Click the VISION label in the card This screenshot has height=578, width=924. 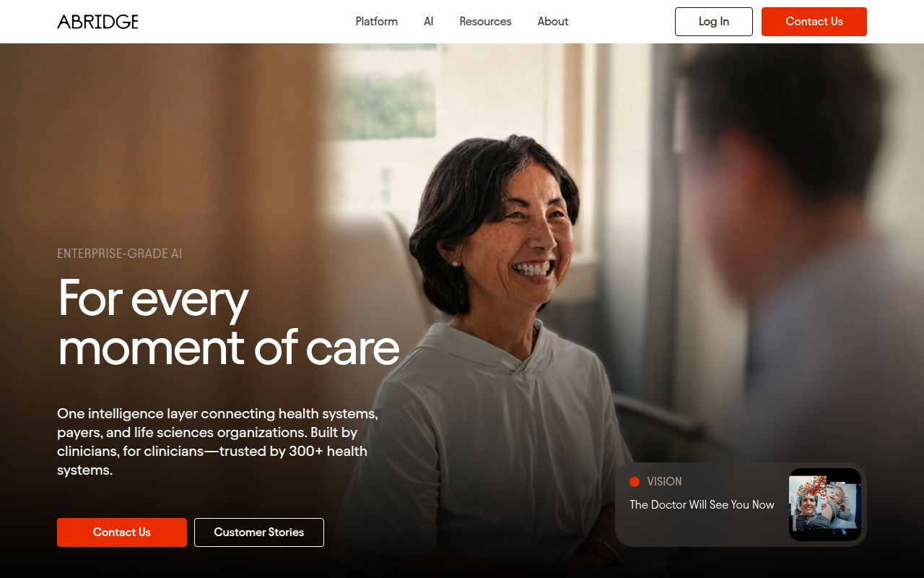(664, 482)
